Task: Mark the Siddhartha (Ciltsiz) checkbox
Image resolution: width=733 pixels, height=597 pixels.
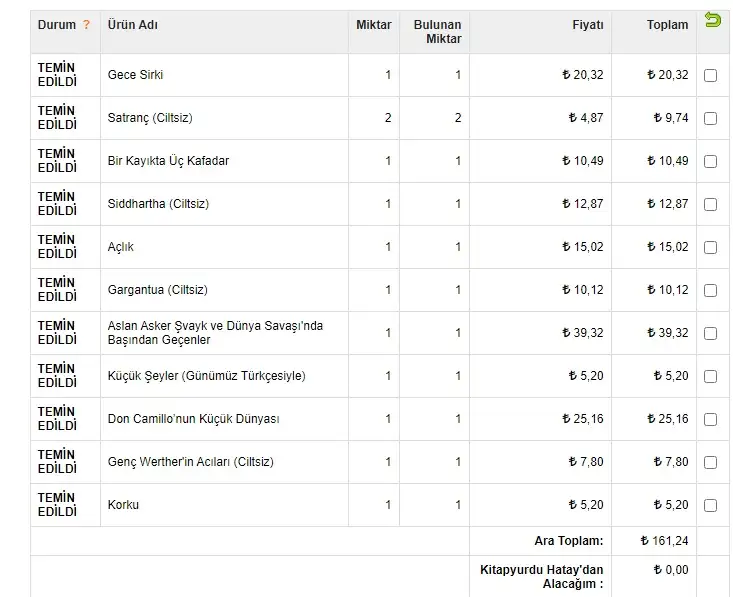Action: [x=711, y=204]
